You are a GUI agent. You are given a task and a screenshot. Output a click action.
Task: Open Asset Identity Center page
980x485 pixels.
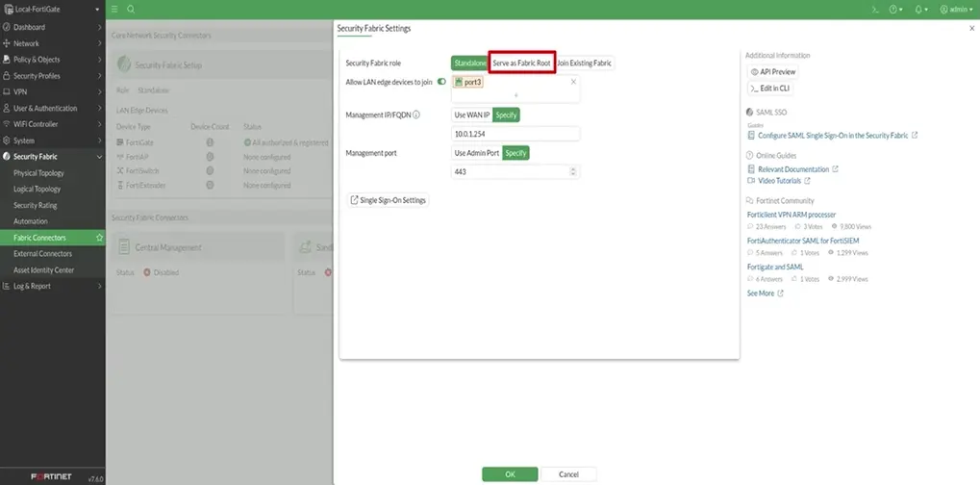[x=43, y=270]
